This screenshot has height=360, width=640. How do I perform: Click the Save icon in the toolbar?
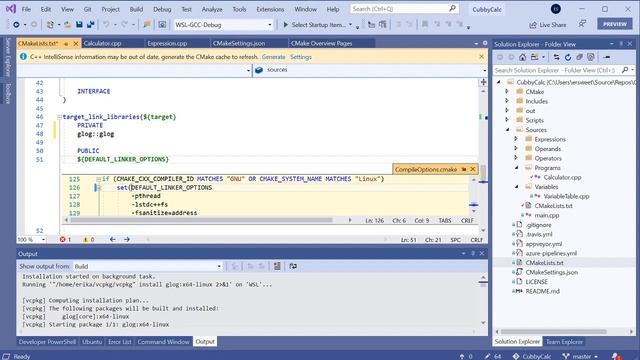point(79,25)
